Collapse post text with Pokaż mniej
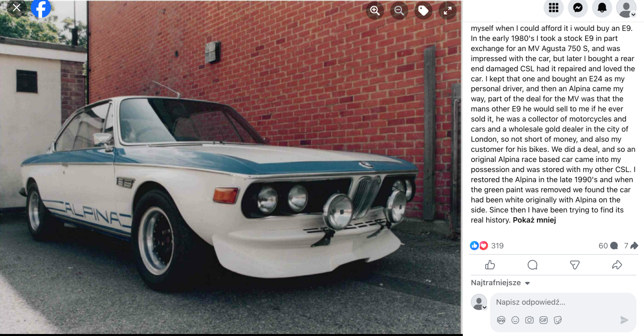 534,220
